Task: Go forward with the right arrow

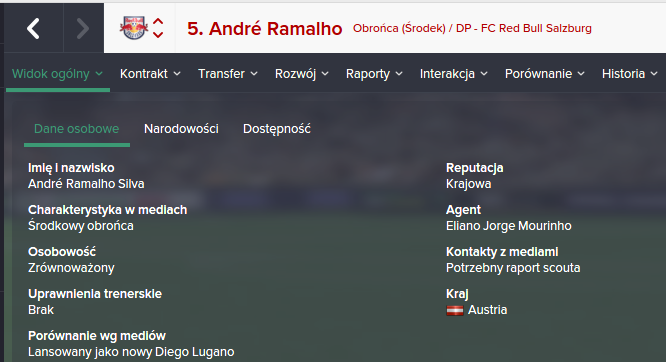Action: click(83, 28)
